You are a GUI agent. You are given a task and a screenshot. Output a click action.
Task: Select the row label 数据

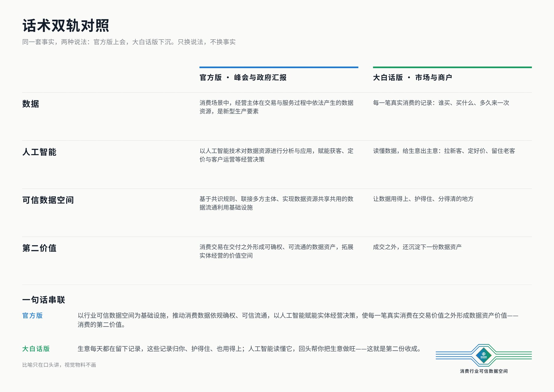(x=31, y=104)
